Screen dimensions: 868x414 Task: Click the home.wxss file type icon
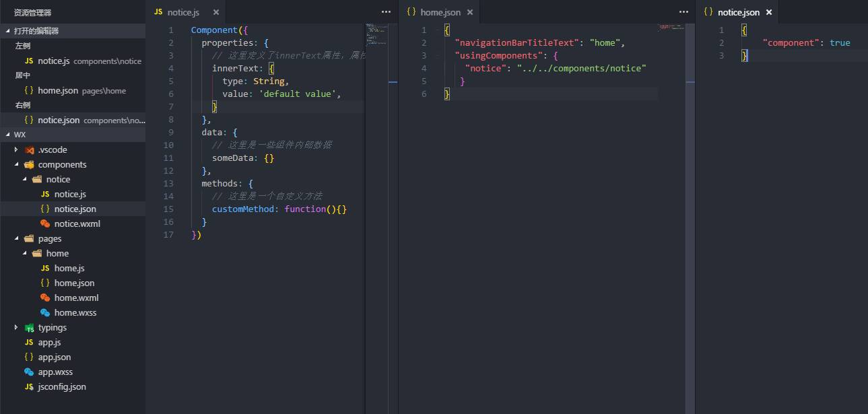click(x=45, y=312)
